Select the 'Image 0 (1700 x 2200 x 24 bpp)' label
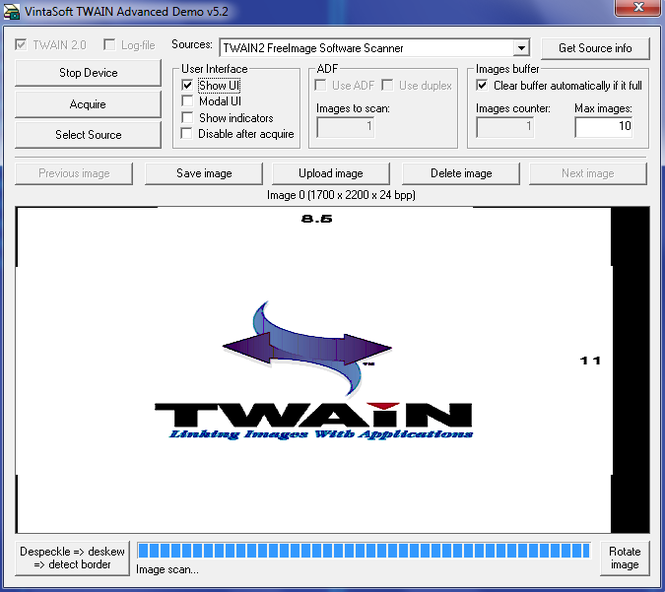665x592 pixels. 341,195
